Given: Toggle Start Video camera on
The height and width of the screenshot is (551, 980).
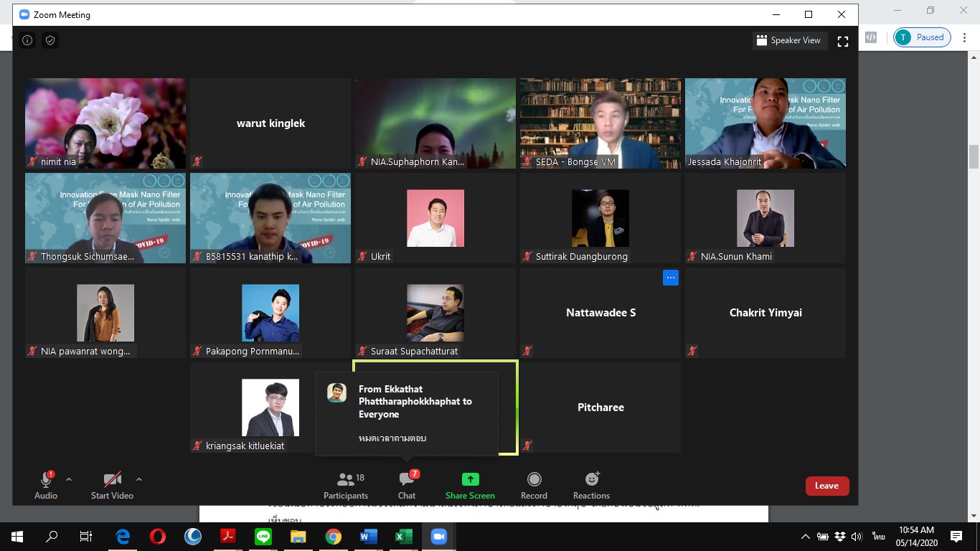Looking at the screenshot, I should [112, 486].
